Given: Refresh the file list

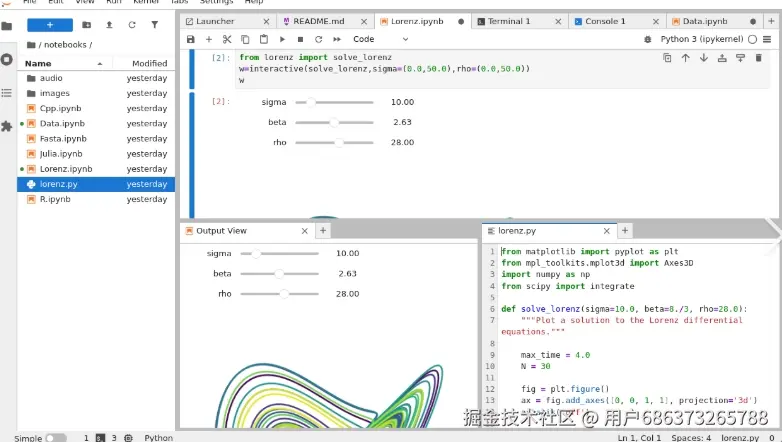Looking at the screenshot, I should pyautogui.click(x=132, y=25).
